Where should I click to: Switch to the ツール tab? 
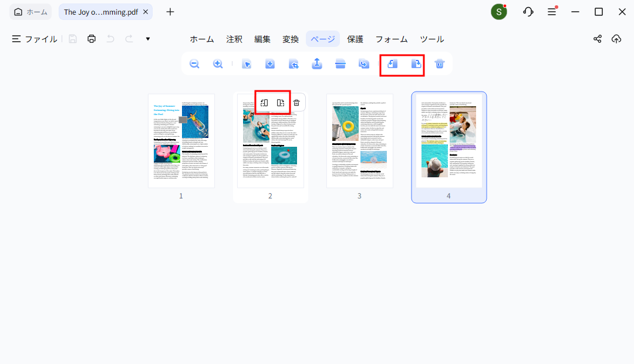[x=432, y=39]
